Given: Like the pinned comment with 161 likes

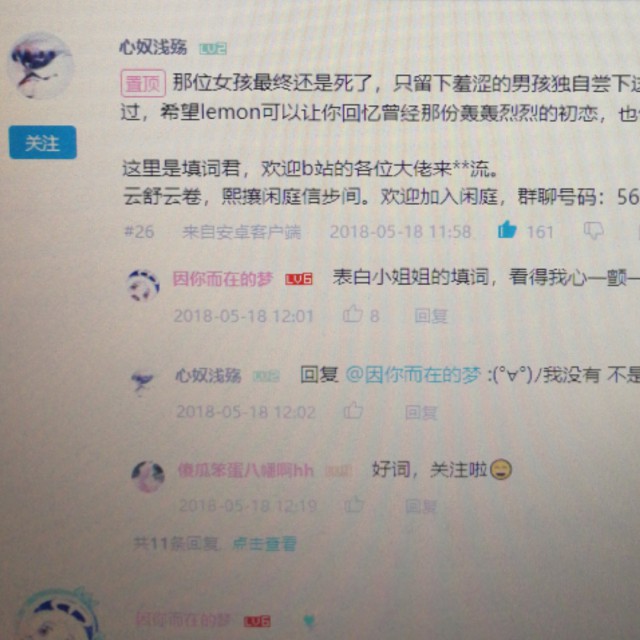Looking at the screenshot, I should click(507, 230).
